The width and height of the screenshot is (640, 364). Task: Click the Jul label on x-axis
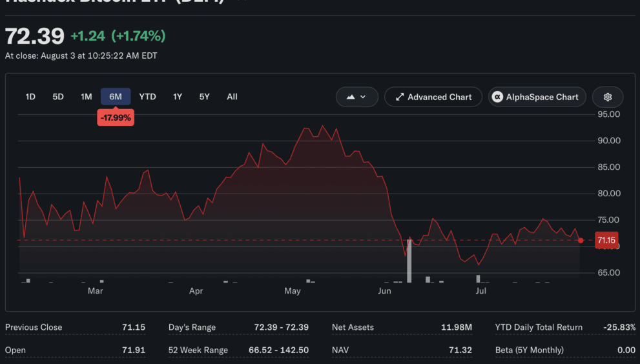481,291
